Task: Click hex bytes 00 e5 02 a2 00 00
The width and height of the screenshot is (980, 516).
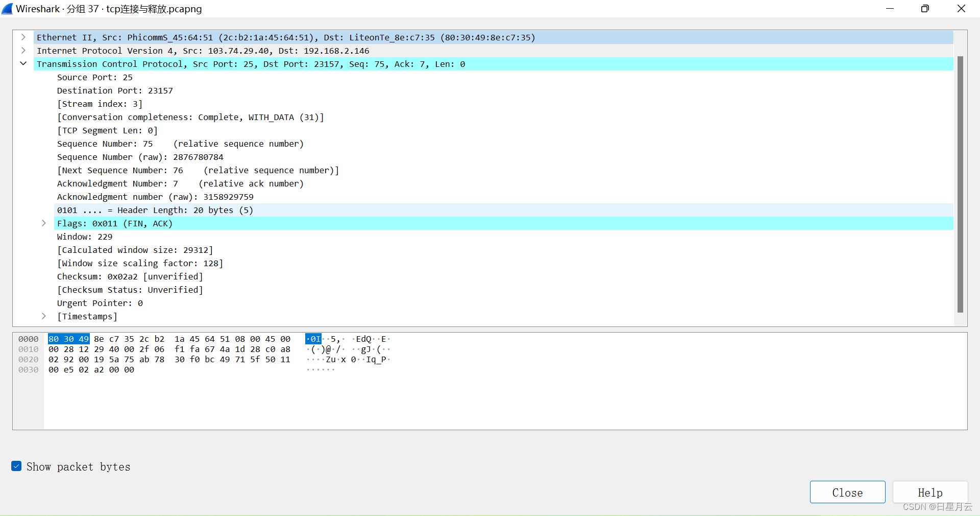Action: pyautogui.click(x=91, y=369)
